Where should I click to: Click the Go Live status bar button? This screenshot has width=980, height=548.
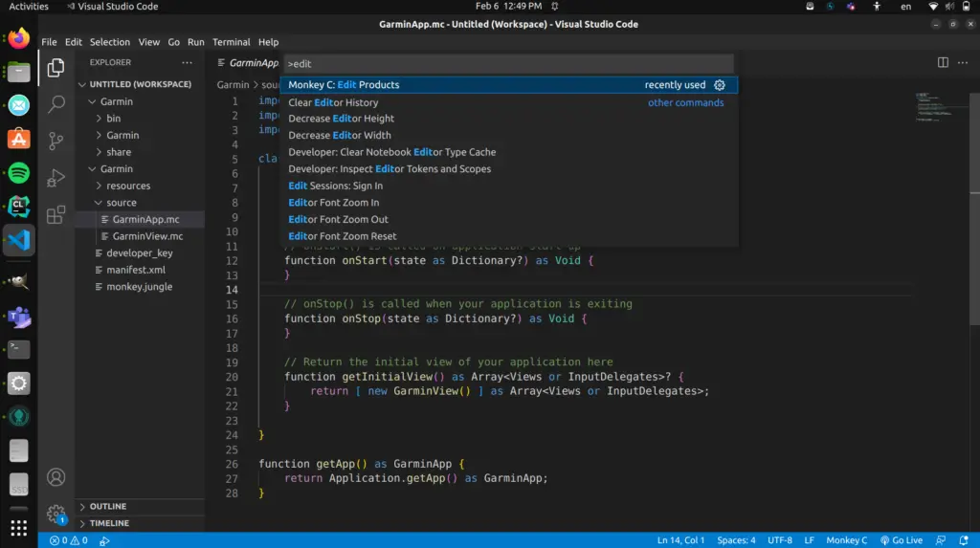pyautogui.click(x=902, y=540)
